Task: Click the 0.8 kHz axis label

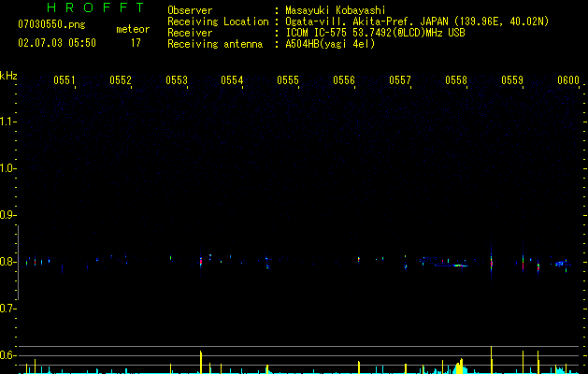Action: (7, 262)
